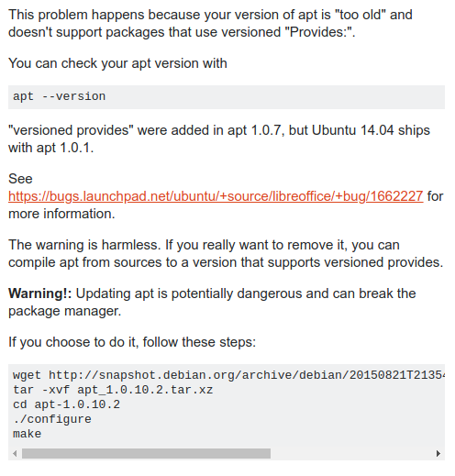Click the 'package manager.' text in the warning

coord(65,311)
